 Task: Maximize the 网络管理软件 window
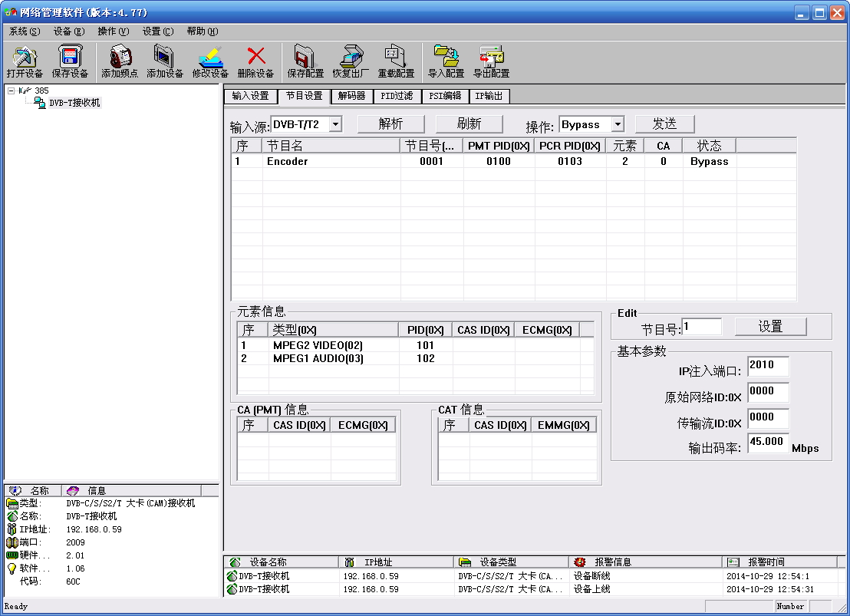coord(819,12)
